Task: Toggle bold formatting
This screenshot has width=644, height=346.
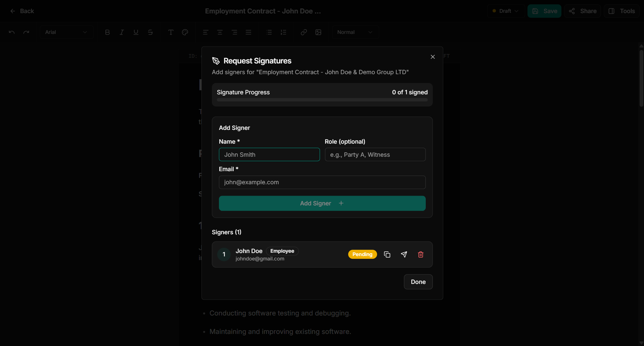Action: (x=107, y=32)
